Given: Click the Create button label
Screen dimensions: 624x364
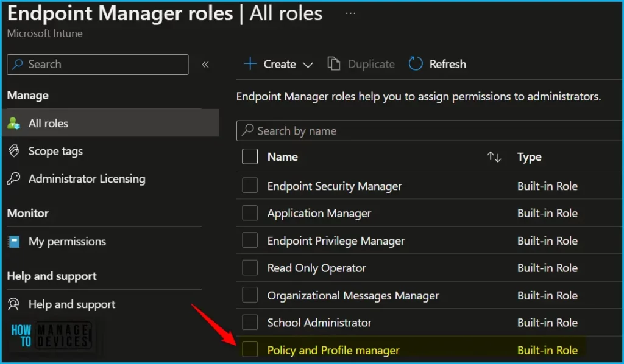Looking at the screenshot, I should pyautogui.click(x=280, y=64).
